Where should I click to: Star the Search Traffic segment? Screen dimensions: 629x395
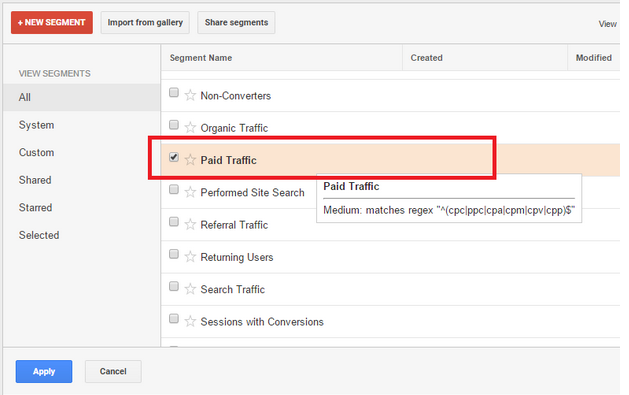click(190, 289)
